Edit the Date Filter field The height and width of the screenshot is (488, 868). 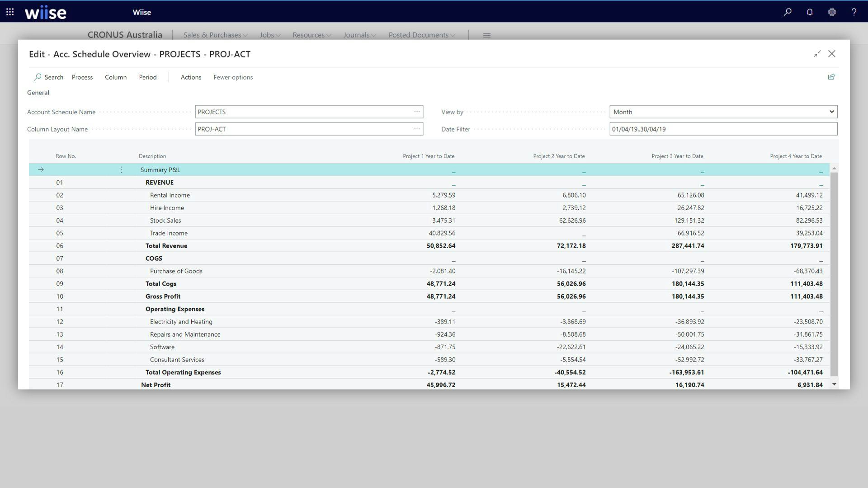coord(723,129)
